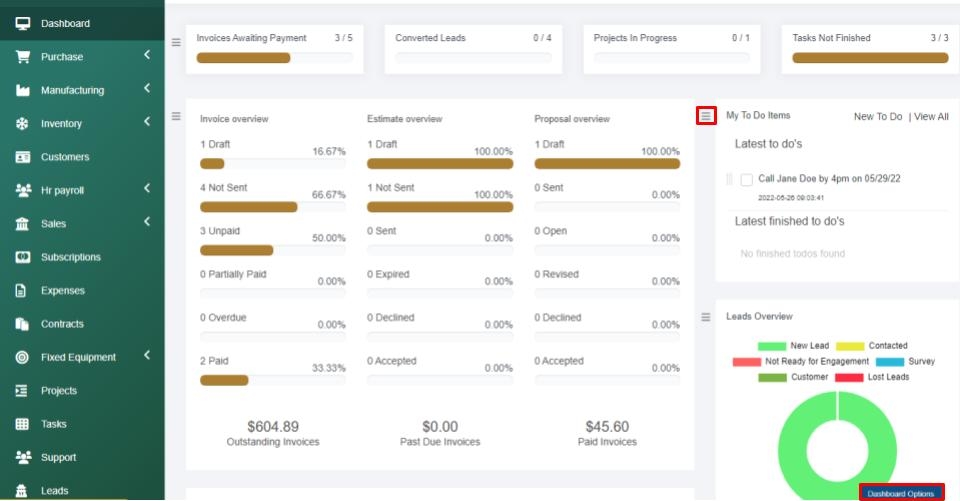Go to the Projects menu item
The width and height of the screenshot is (960, 501).
coord(59,391)
